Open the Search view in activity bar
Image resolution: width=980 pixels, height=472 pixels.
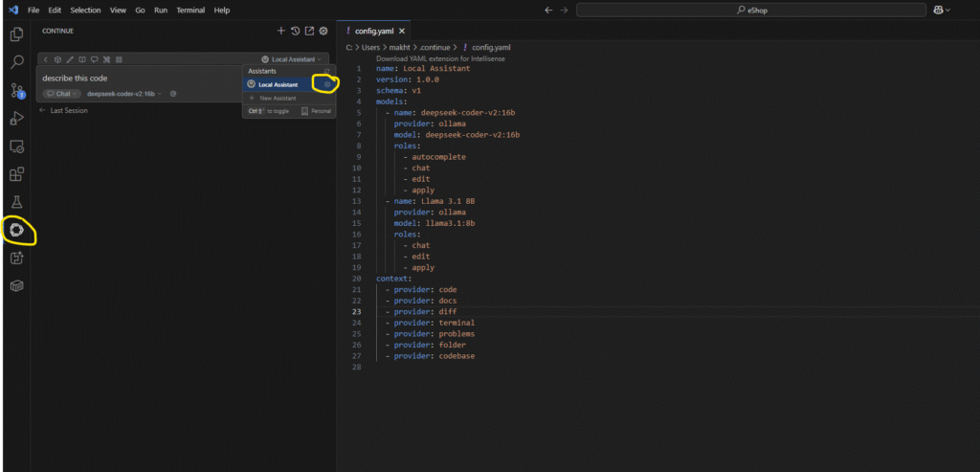coord(17,62)
